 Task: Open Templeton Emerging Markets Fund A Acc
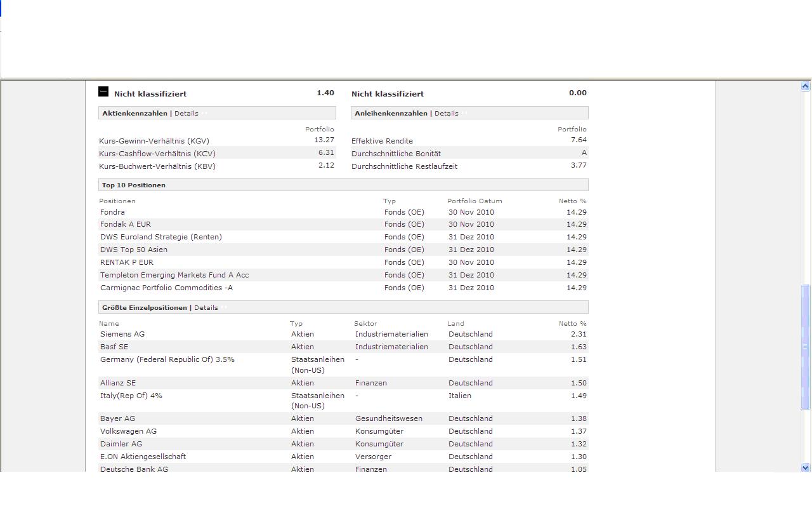tap(174, 275)
